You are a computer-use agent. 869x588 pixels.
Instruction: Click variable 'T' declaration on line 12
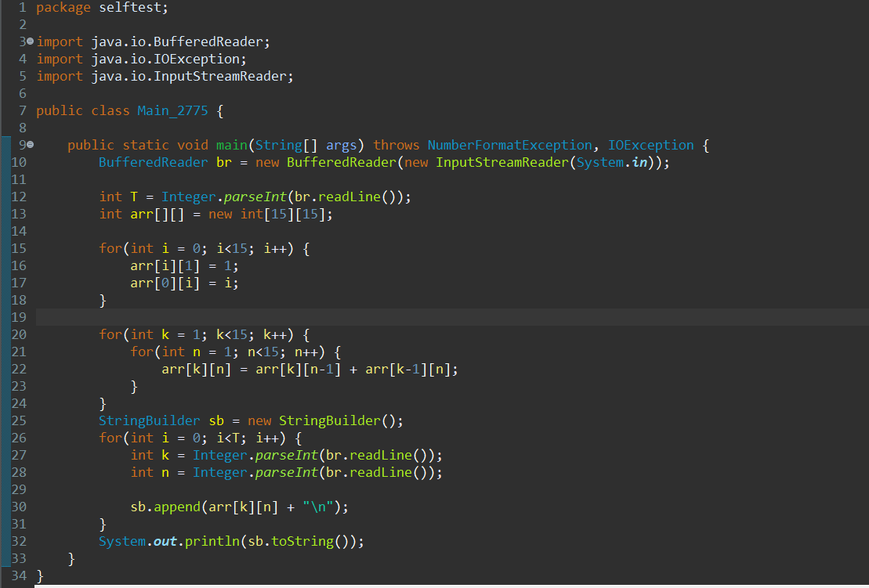tap(133, 197)
